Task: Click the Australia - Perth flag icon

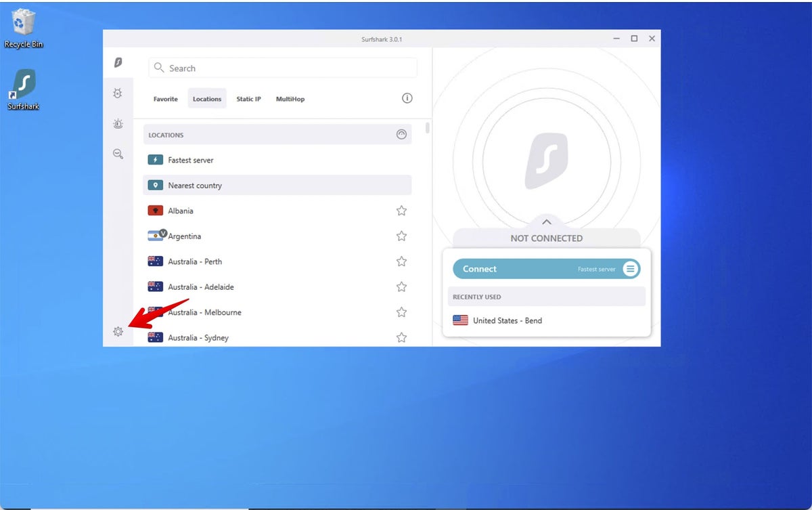Action: [156, 261]
